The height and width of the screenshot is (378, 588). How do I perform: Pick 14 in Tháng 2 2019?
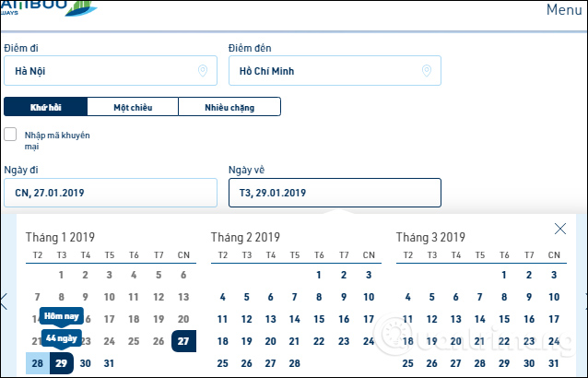pyautogui.click(x=295, y=319)
